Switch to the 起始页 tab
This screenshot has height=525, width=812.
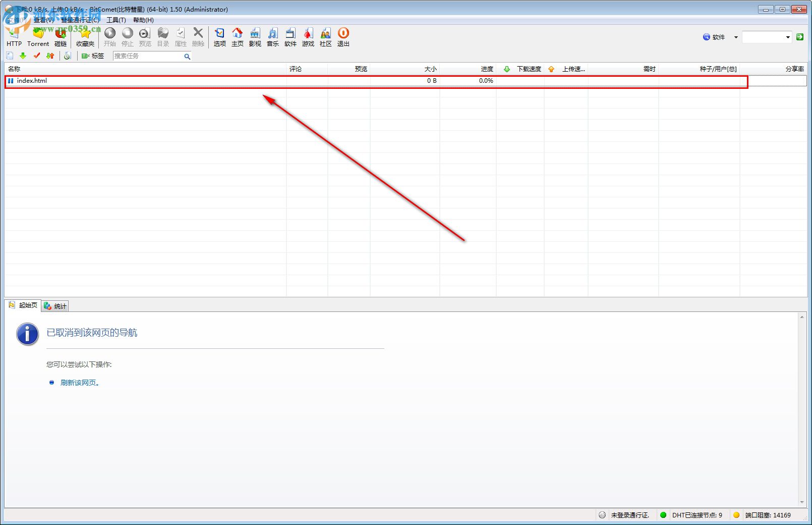[x=23, y=305]
